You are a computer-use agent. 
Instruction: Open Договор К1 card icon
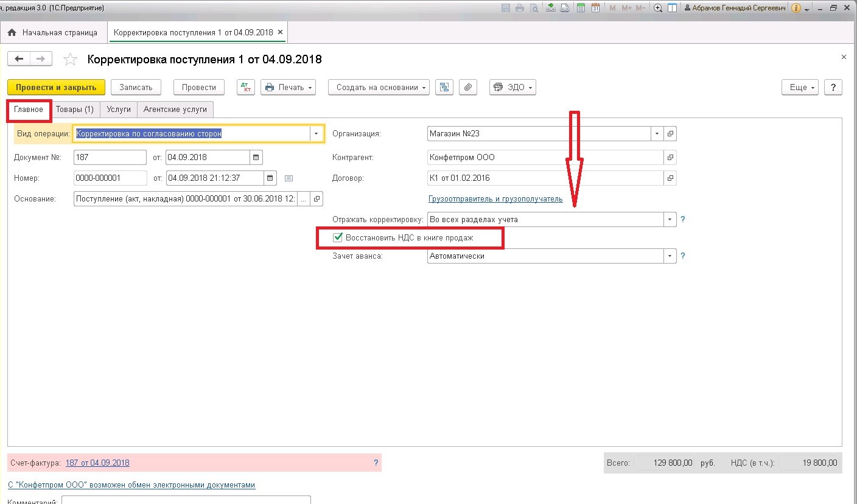coord(670,178)
